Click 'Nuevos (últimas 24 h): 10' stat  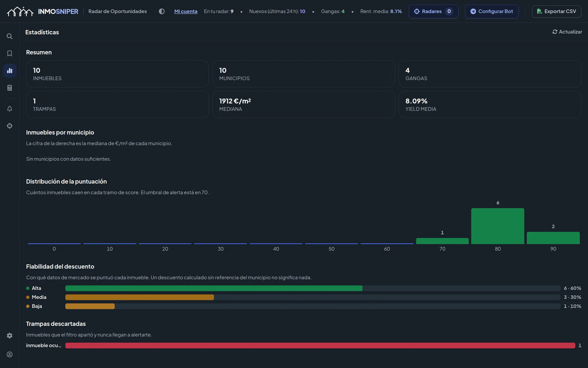point(277,11)
